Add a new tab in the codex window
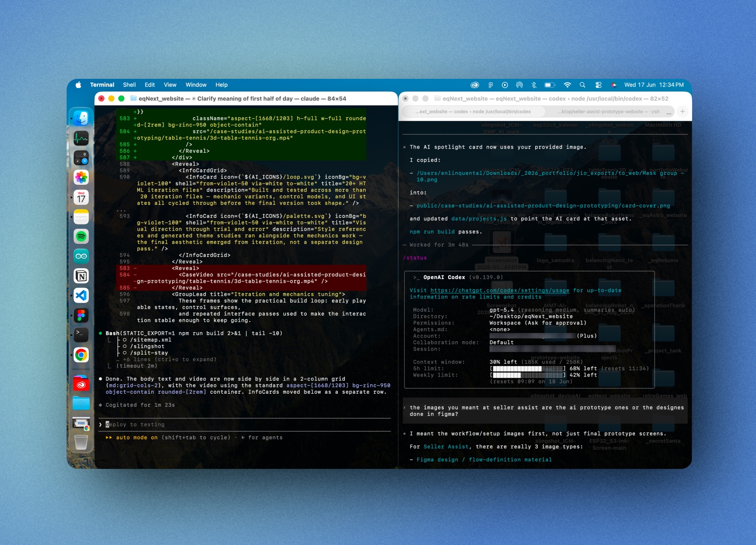756x545 pixels. pos(683,111)
